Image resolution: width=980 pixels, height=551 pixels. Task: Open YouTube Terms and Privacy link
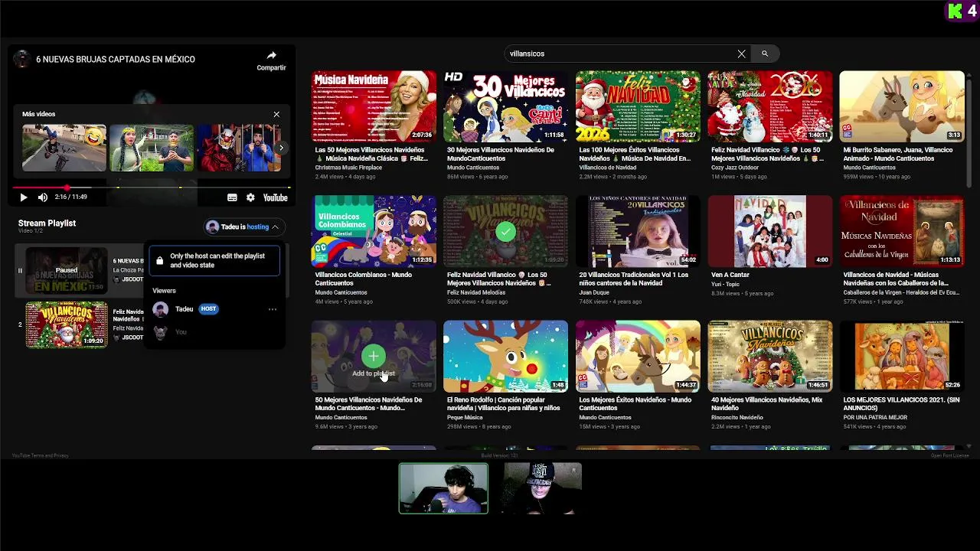click(40, 455)
